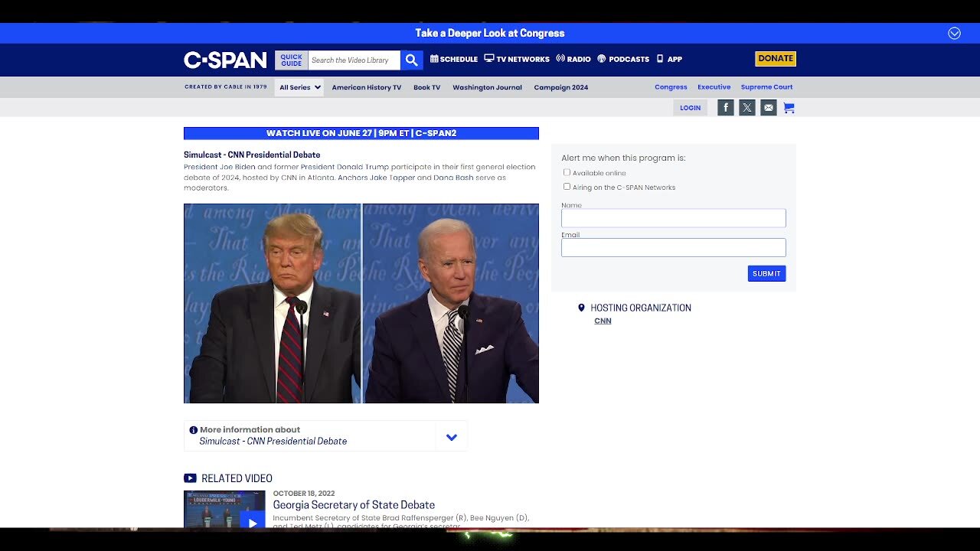Open Washington Journal
The width and height of the screenshot is (980, 551).
(x=487, y=87)
